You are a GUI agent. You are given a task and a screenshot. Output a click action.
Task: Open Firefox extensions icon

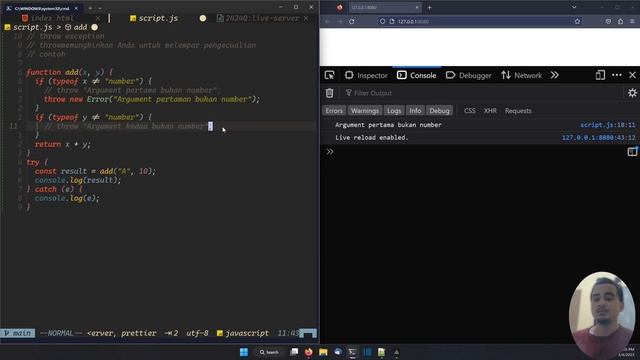coord(620,21)
